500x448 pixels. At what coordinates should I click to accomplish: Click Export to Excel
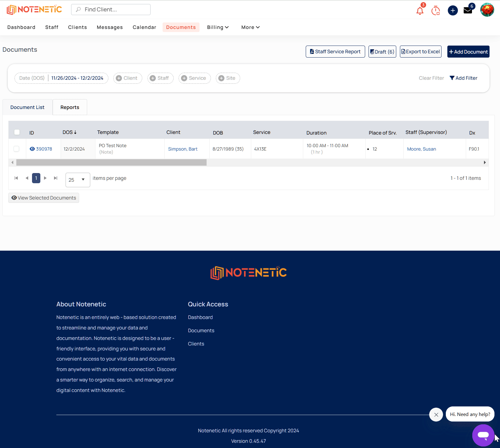[x=421, y=52]
